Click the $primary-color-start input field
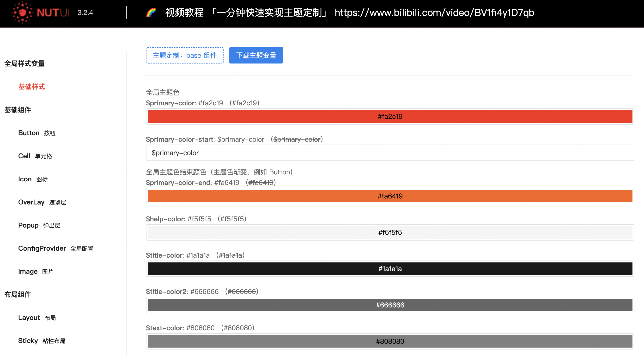 390,153
